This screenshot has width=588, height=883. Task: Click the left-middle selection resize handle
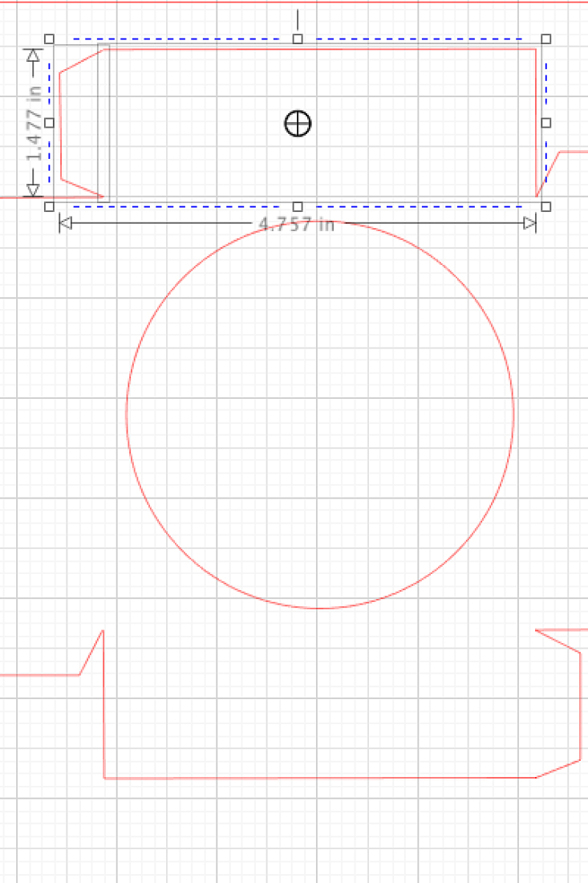click(x=50, y=123)
